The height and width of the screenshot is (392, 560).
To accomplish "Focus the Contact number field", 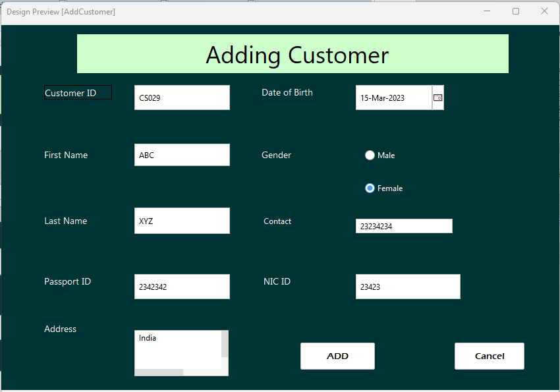I will pos(403,226).
